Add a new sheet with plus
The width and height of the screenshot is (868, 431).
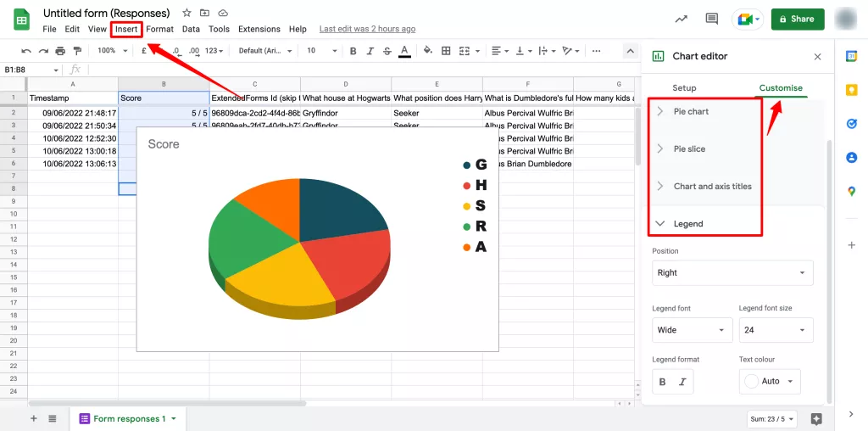[34, 419]
